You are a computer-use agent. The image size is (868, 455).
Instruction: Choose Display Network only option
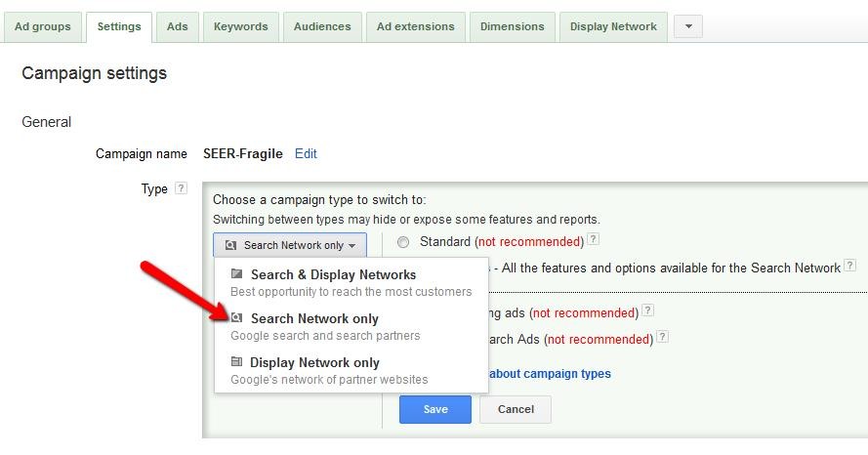314,363
